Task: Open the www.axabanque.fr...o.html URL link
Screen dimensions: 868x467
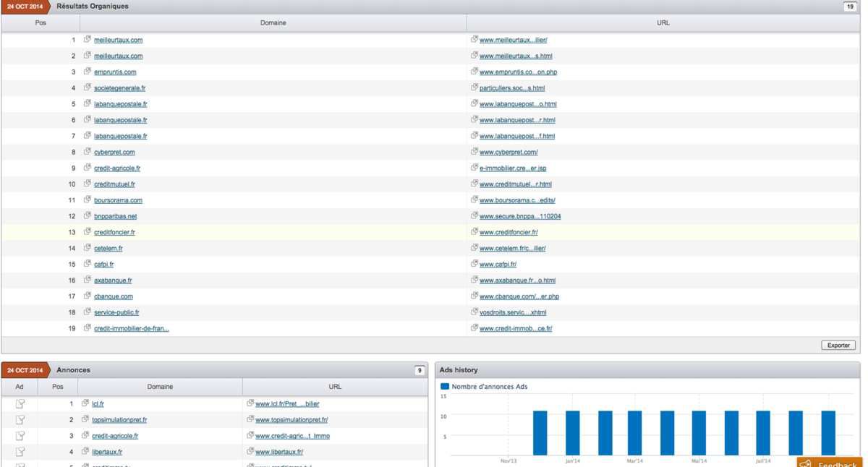Action: tap(517, 280)
